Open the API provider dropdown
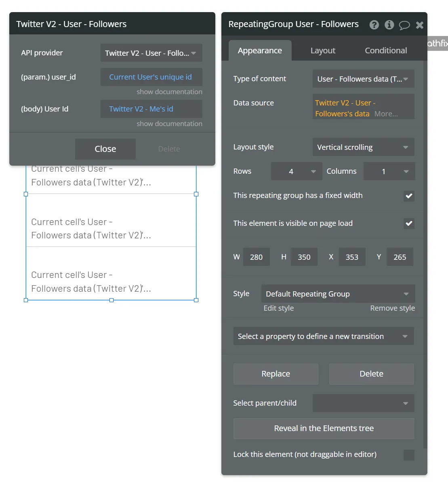The height and width of the screenshot is (484, 448). point(151,53)
